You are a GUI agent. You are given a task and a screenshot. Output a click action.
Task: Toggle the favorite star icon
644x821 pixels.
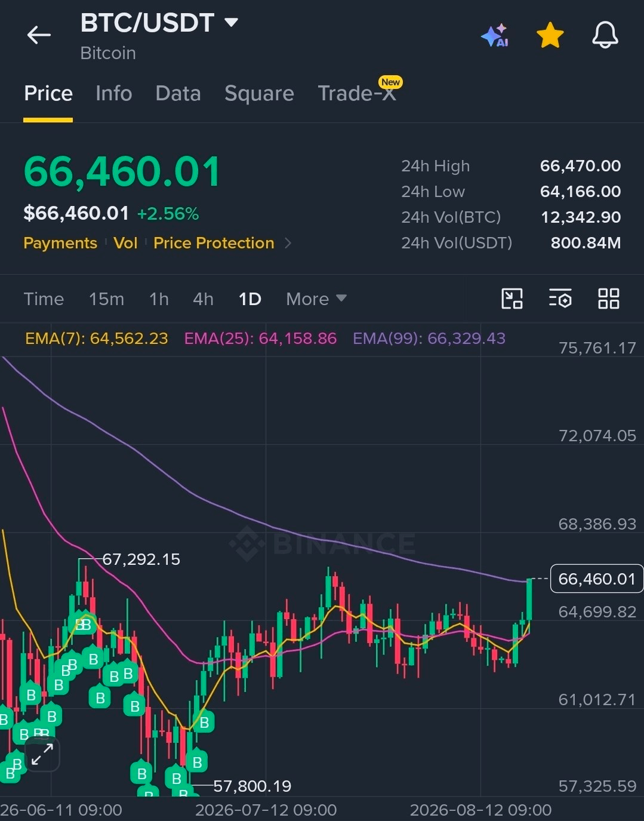tap(550, 35)
